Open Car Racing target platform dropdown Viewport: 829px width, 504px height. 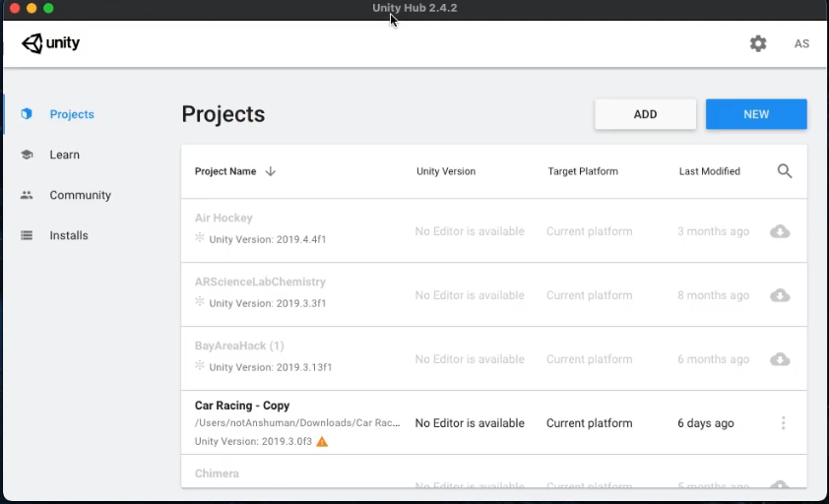[x=589, y=423]
